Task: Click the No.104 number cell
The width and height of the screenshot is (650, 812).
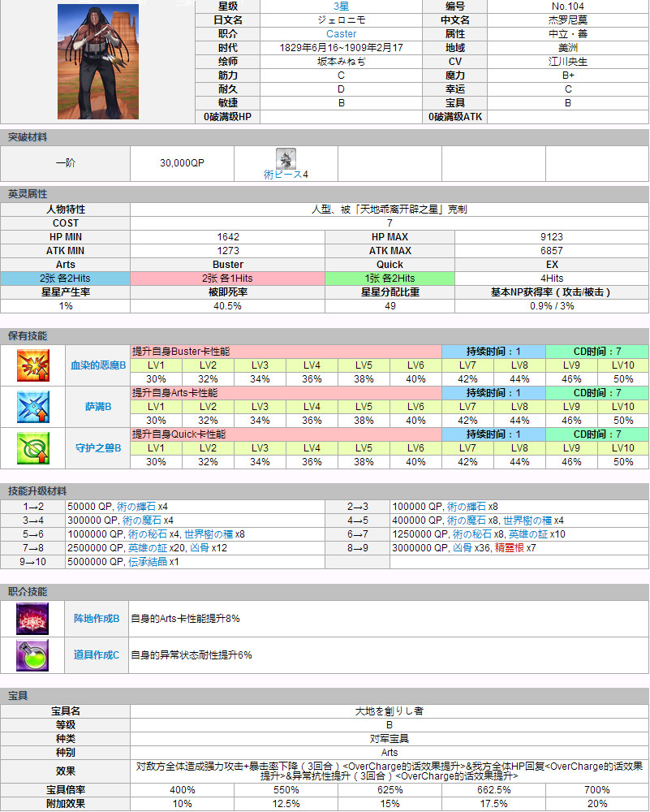Action: pyautogui.click(x=568, y=6)
